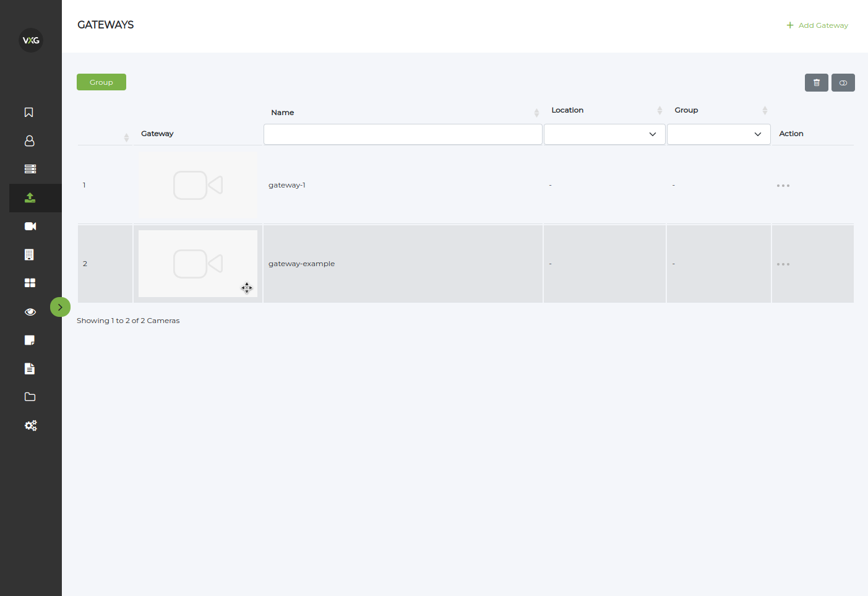Click 'Showing 1 to 2 of 2 Cameras' text

point(128,321)
